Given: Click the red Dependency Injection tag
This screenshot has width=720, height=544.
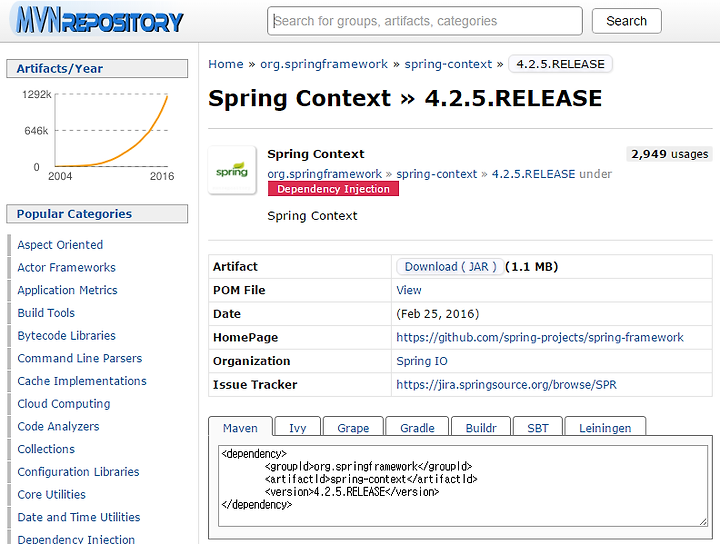Looking at the screenshot, I should pos(333,189).
